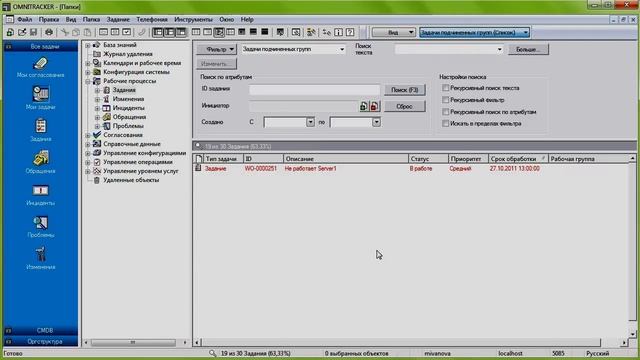Click the question mark help icon
640x360 pixels.
(350, 32)
